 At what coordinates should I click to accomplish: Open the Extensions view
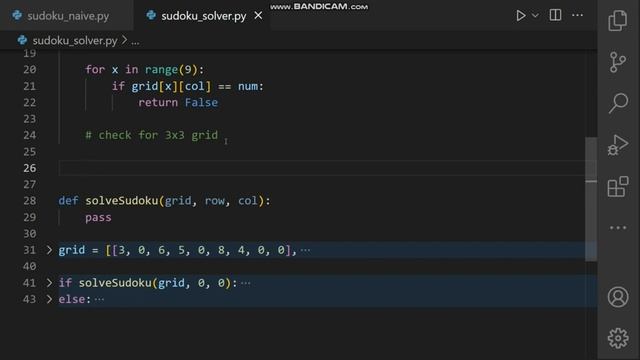pyautogui.click(x=618, y=187)
